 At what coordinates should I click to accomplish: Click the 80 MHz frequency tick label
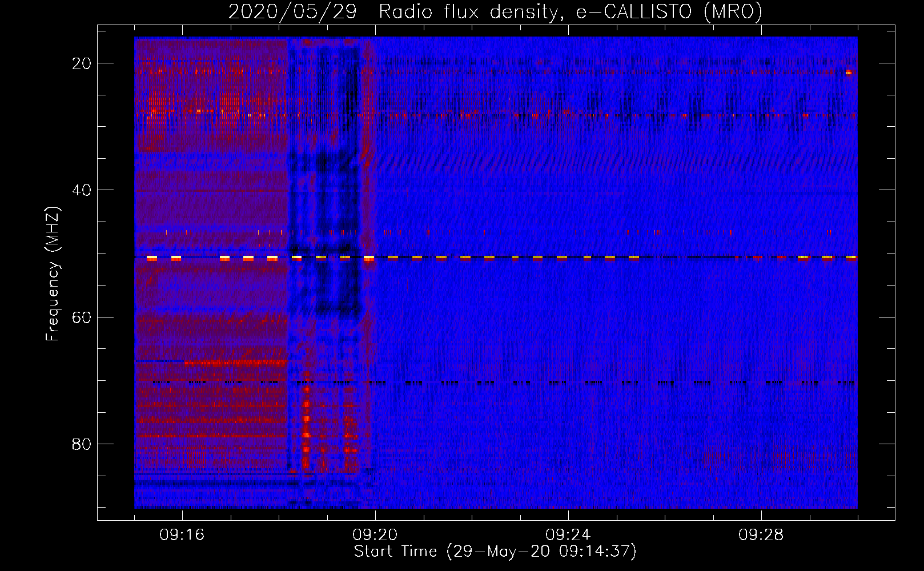(x=82, y=444)
